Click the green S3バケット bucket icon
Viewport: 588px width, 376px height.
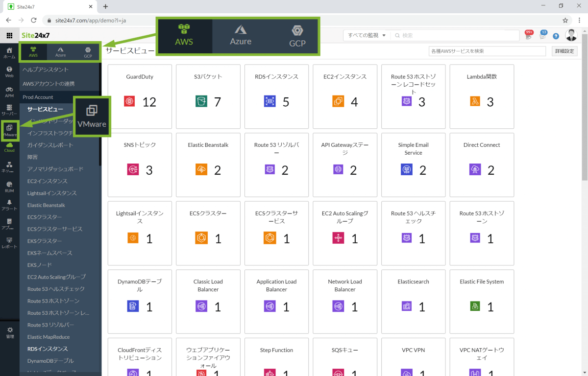point(200,101)
